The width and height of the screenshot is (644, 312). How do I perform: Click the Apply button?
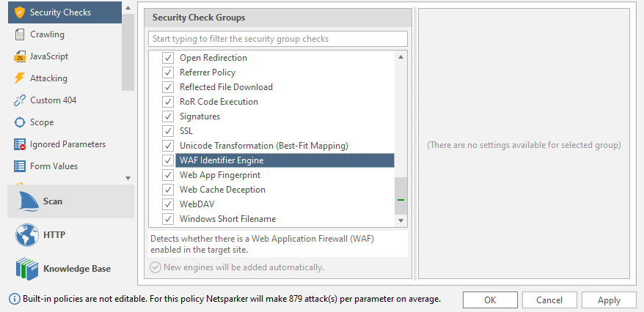609,300
